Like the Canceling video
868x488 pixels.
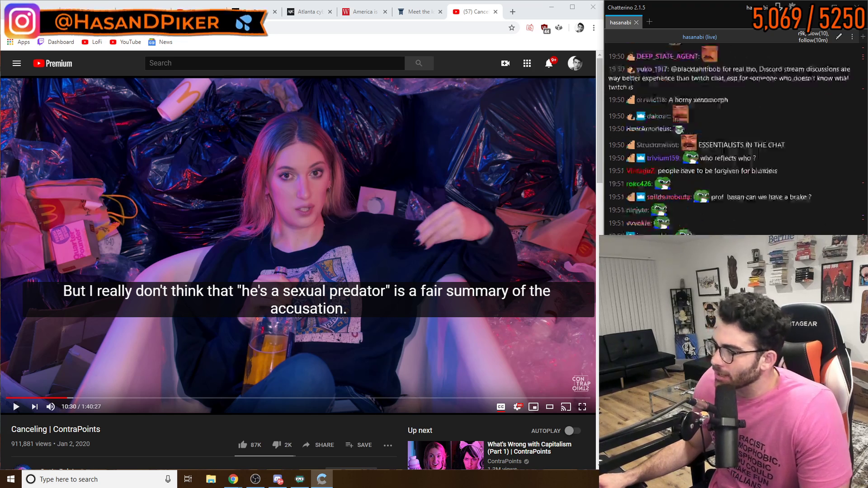pyautogui.click(x=250, y=445)
